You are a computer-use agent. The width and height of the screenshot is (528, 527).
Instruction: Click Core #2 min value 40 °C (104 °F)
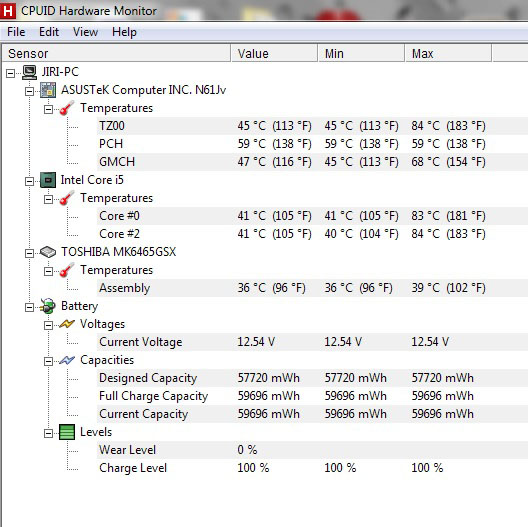(x=361, y=234)
